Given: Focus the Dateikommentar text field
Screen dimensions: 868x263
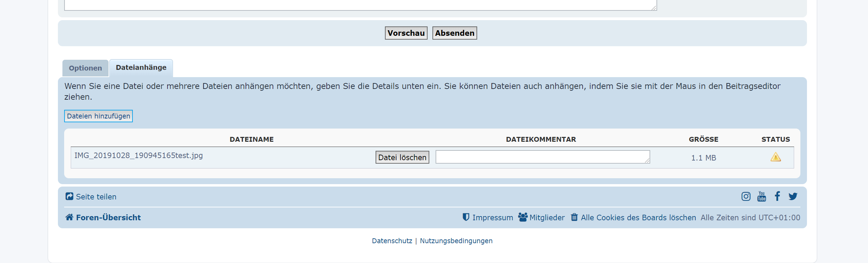Looking at the screenshot, I should [x=542, y=157].
